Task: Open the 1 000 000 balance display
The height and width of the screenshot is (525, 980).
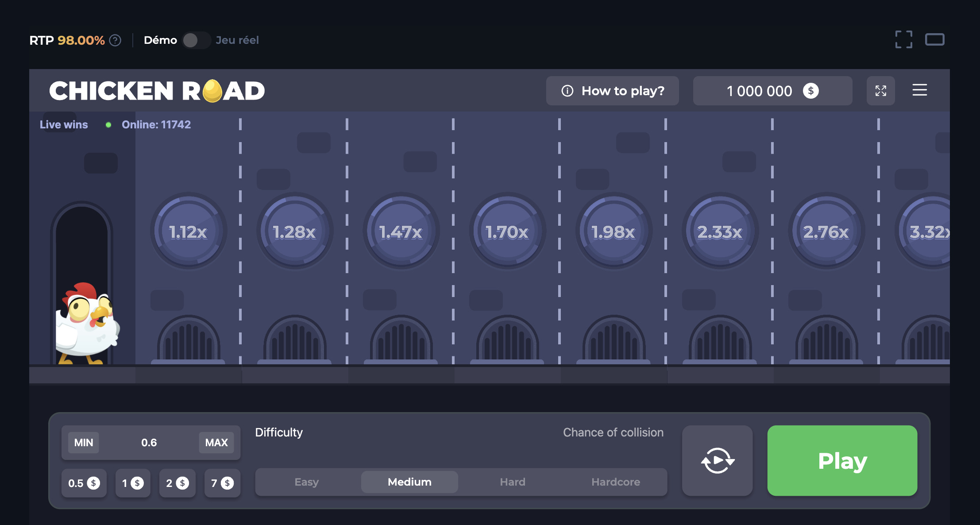Action: [772, 91]
